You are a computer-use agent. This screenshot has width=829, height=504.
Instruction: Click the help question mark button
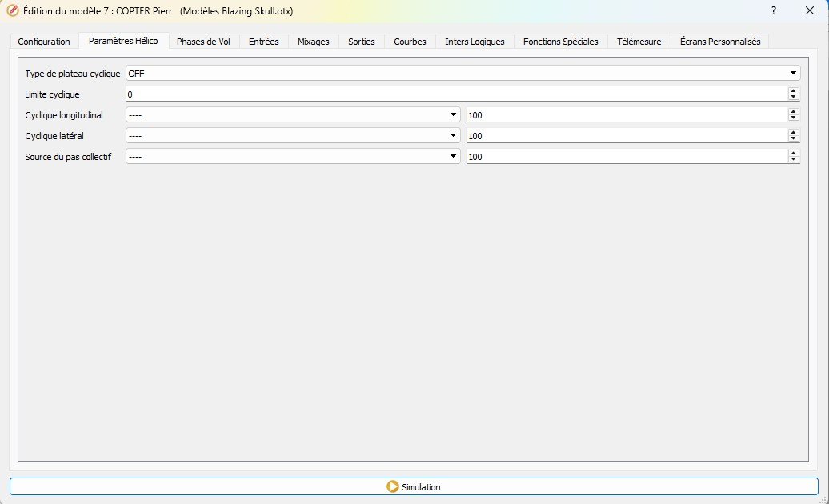[x=773, y=11]
